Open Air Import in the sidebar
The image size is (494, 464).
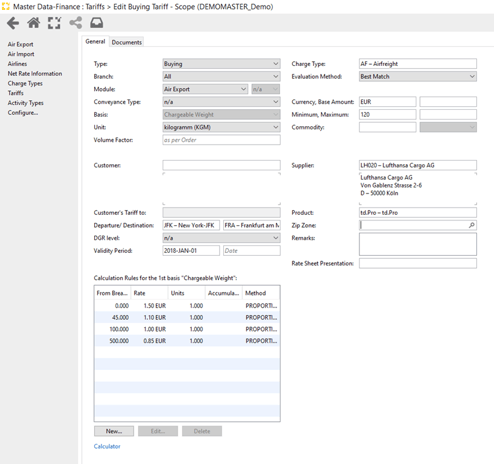(21, 54)
